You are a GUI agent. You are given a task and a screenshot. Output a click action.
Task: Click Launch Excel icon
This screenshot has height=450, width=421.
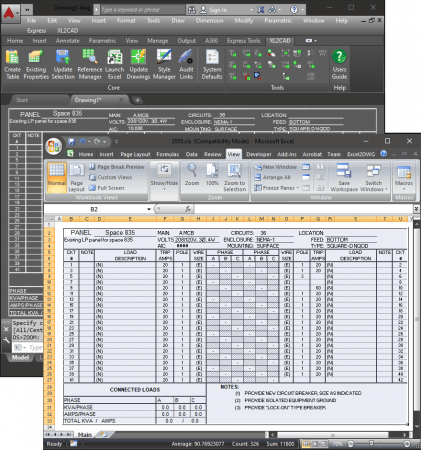pyautogui.click(x=114, y=64)
